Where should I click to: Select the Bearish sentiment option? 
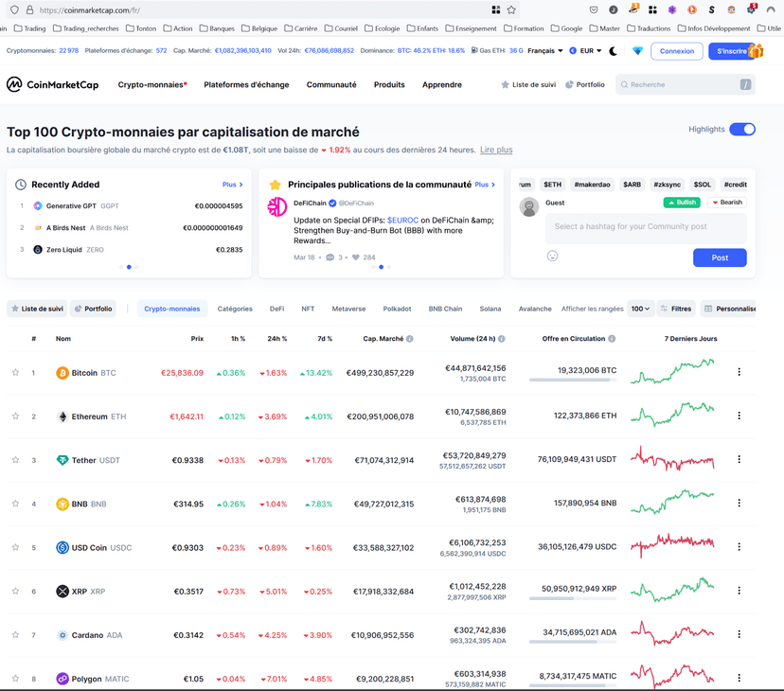[x=727, y=202]
